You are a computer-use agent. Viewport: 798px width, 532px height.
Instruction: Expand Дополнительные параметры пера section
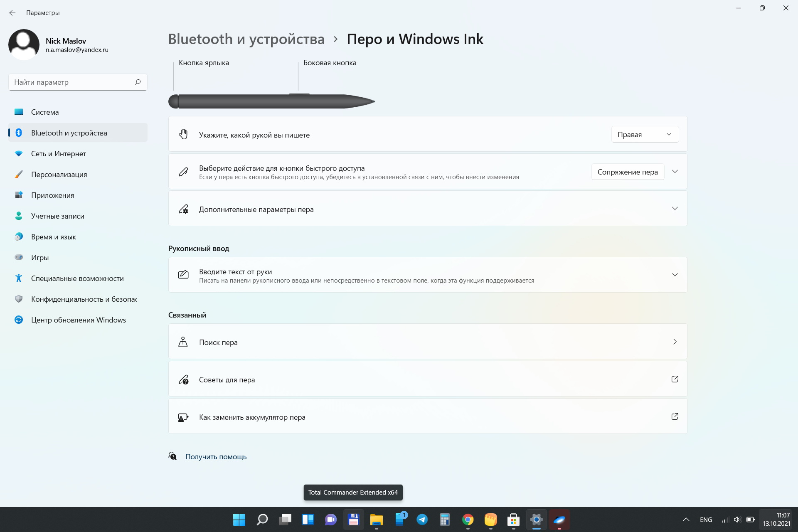tap(675, 209)
